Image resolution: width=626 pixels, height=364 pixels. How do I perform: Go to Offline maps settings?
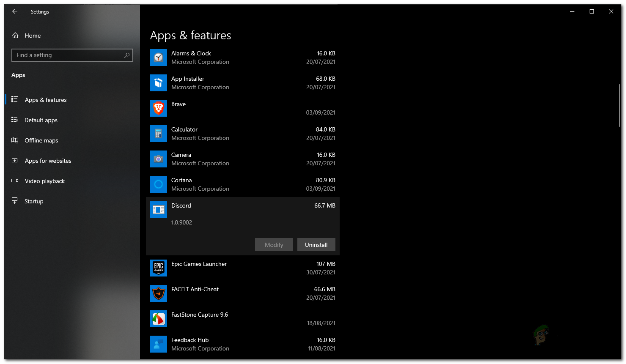tap(41, 140)
